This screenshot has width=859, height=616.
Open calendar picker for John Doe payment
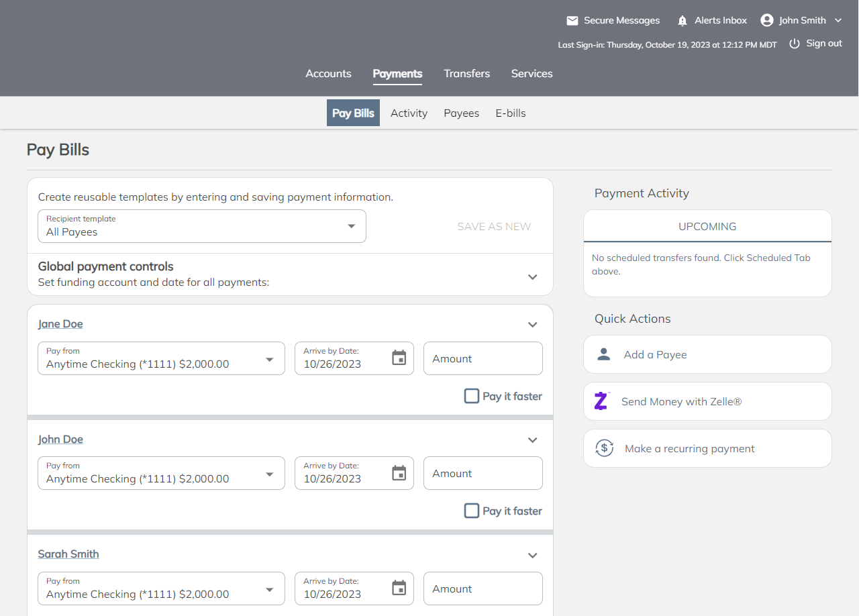point(399,473)
